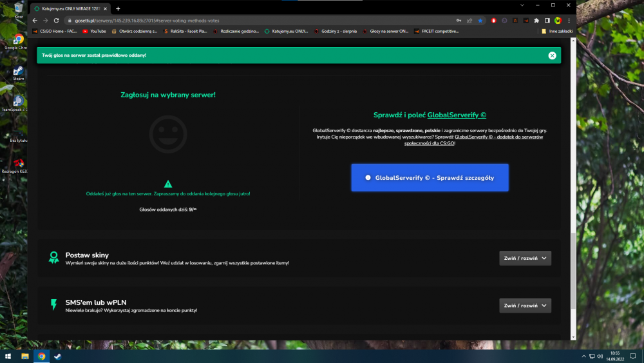Select the TeamSpeak 3 desktop shortcut
Image resolution: width=644 pixels, height=363 pixels.
point(15,104)
